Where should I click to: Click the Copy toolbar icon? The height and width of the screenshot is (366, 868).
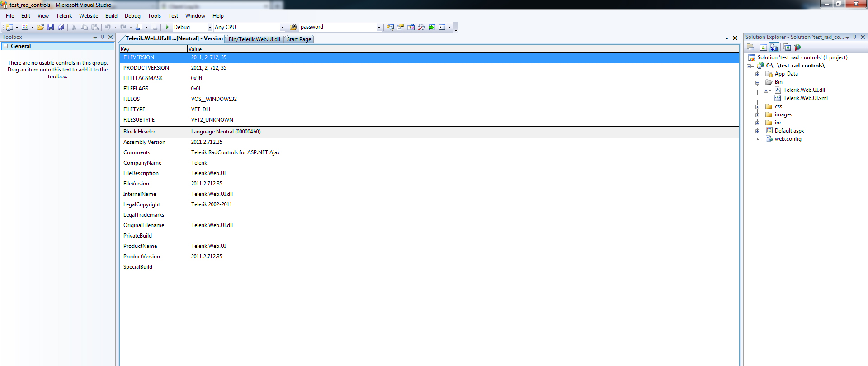[x=85, y=27]
